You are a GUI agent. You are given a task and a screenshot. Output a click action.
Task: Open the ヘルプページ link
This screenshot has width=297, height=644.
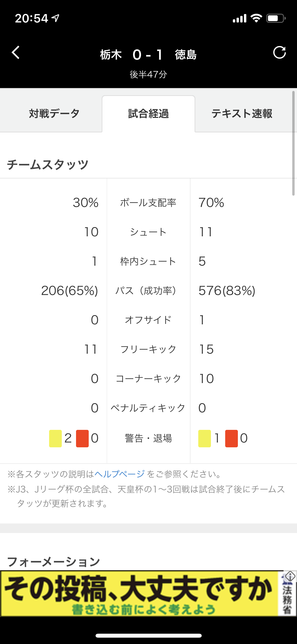119,474
